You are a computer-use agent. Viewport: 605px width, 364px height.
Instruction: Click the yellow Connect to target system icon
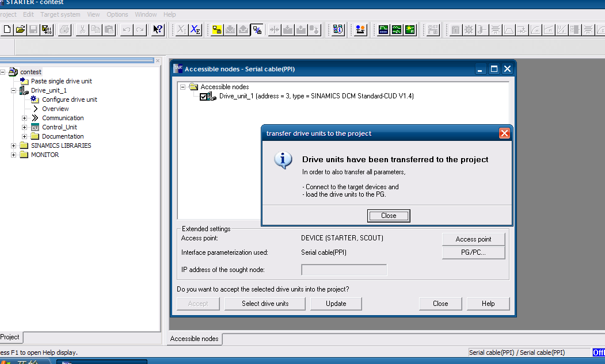pos(217,30)
